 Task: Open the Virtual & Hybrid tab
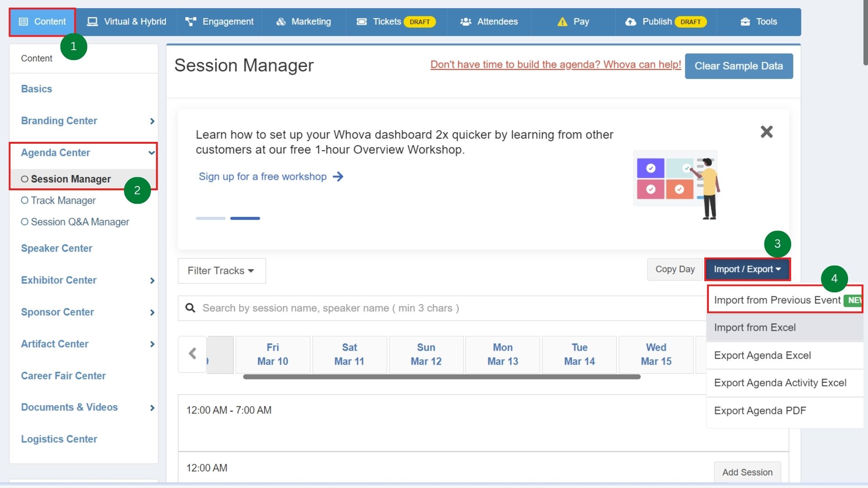click(126, 22)
